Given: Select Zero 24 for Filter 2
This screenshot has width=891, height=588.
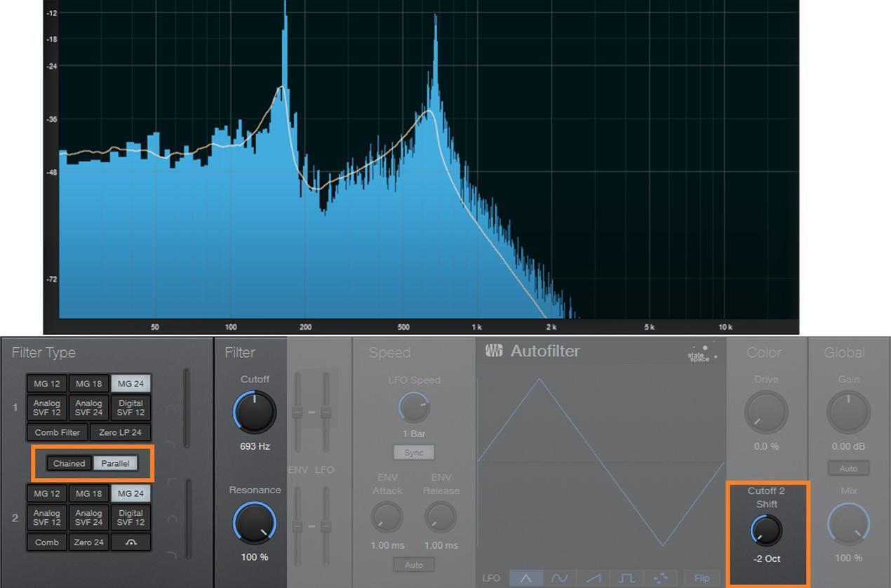Looking at the screenshot, I should coord(88,542).
